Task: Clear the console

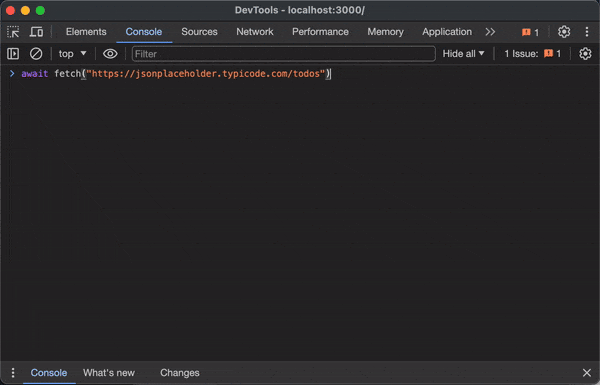Action: click(x=36, y=54)
